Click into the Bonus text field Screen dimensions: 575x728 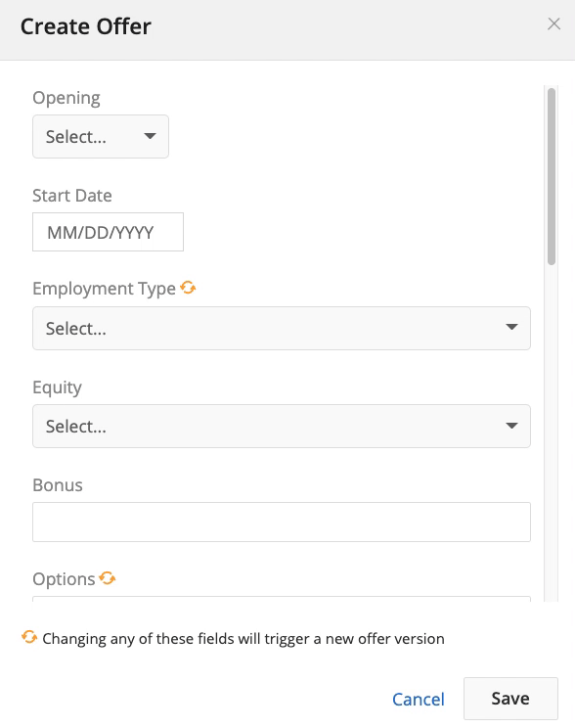(282, 522)
